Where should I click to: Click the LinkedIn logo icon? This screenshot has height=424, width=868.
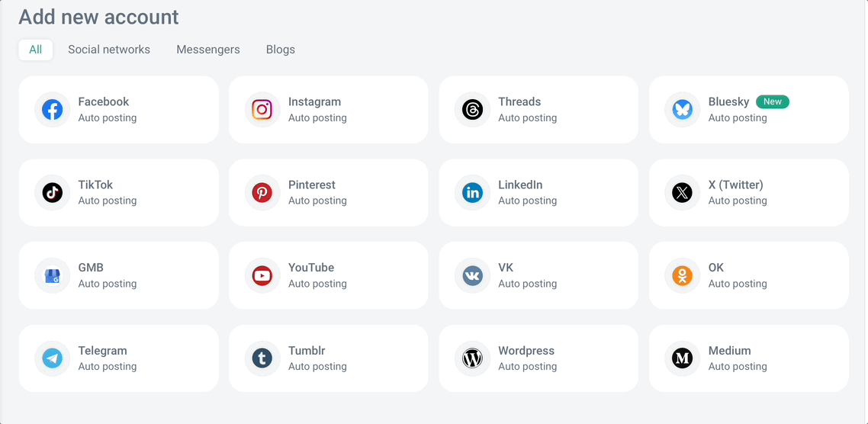[x=472, y=193]
